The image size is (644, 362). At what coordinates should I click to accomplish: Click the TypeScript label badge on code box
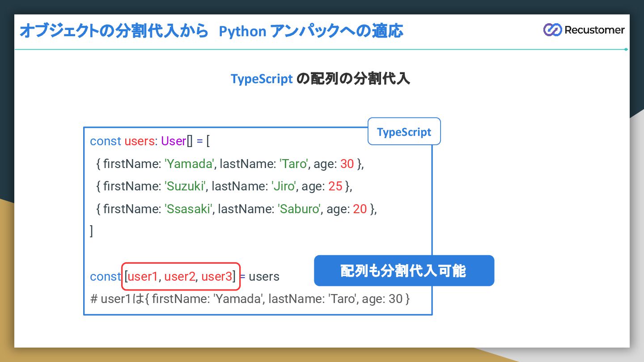(404, 131)
